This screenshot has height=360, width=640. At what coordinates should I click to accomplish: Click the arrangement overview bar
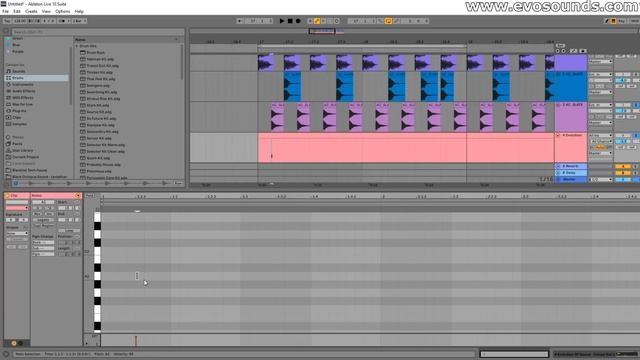414,31
